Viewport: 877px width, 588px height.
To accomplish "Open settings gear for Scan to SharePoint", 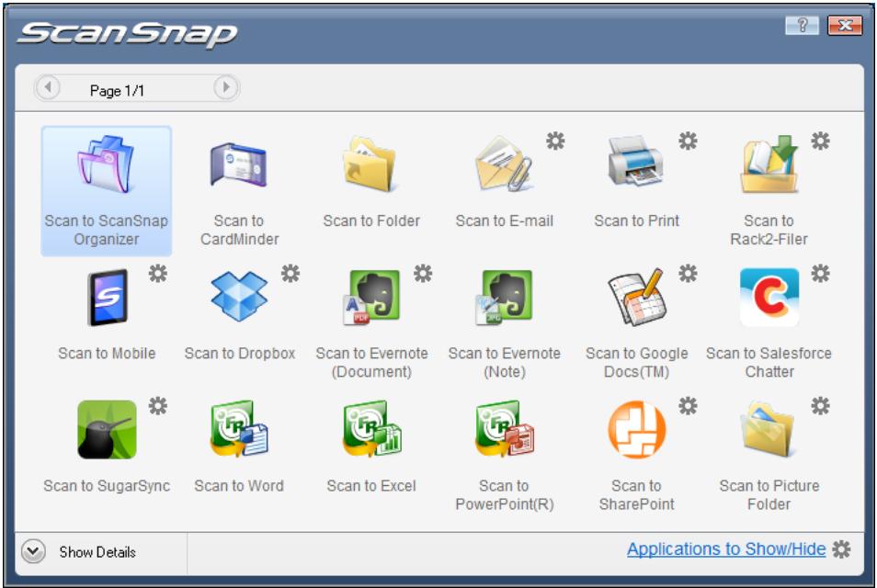I will [x=688, y=406].
